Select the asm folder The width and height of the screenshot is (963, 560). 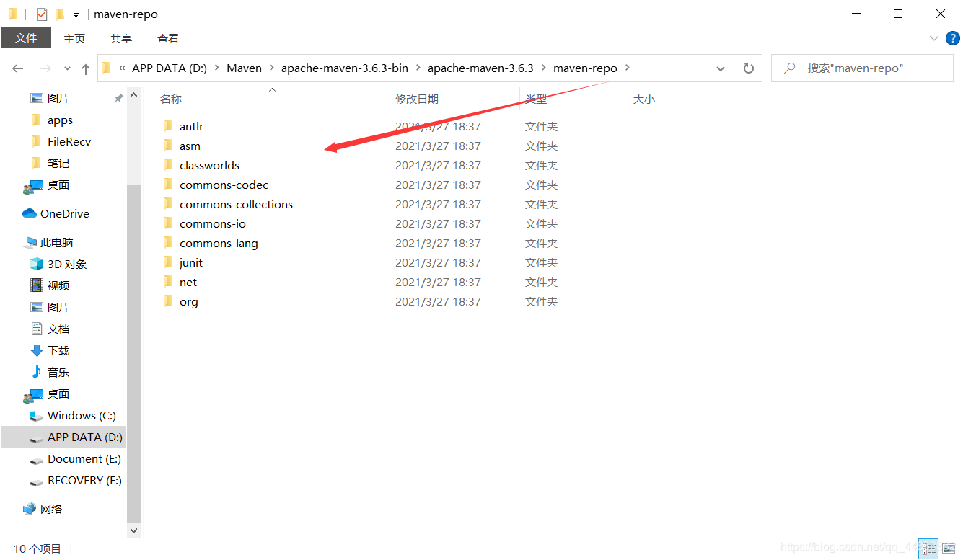pyautogui.click(x=190, y=146)
